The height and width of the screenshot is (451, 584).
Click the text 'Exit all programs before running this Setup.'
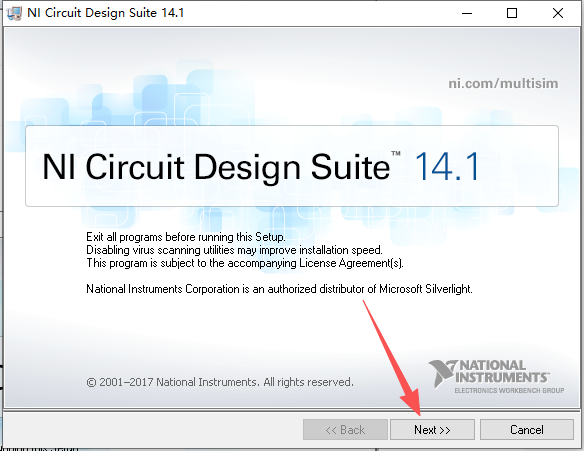pyautogui.click(x=186, y=237)
